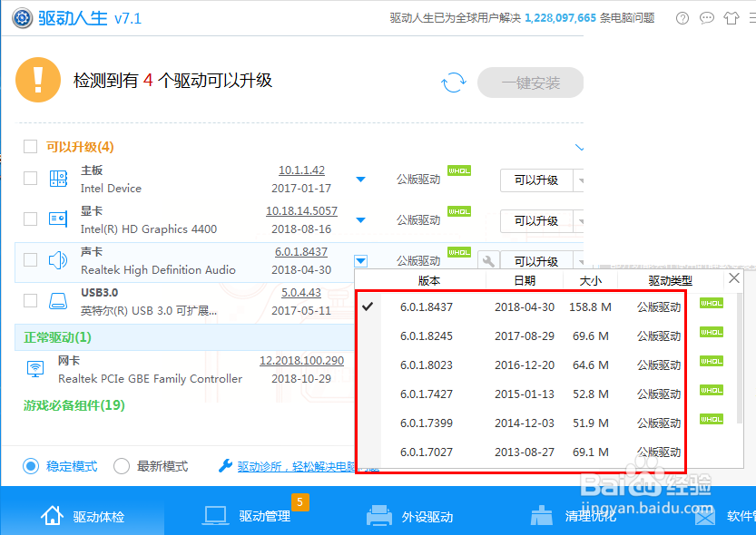Click WHQL badge in 显卡 row
756x535 pixels.
[x=459, y=211]
